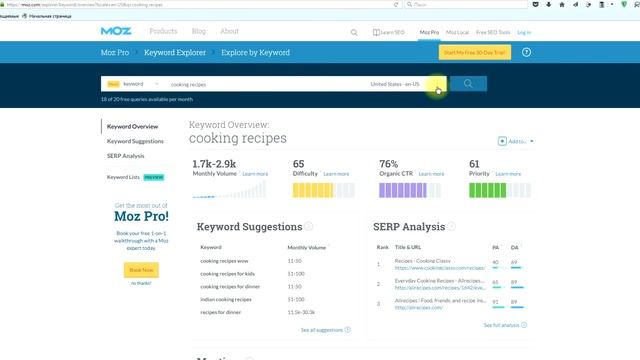Click Learn more next to Organic CTR
The image size is (640, 360).
[x=431, y=174]
